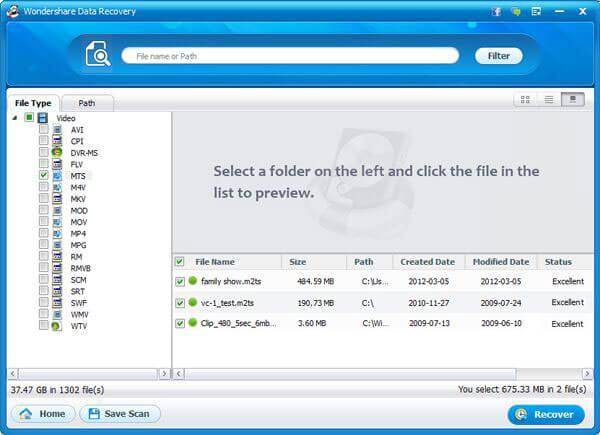The height and width of the screenshot is (435, 600).
Task: Switch to the Path tab
Action: pyautogui.click(x=87, y=103)
